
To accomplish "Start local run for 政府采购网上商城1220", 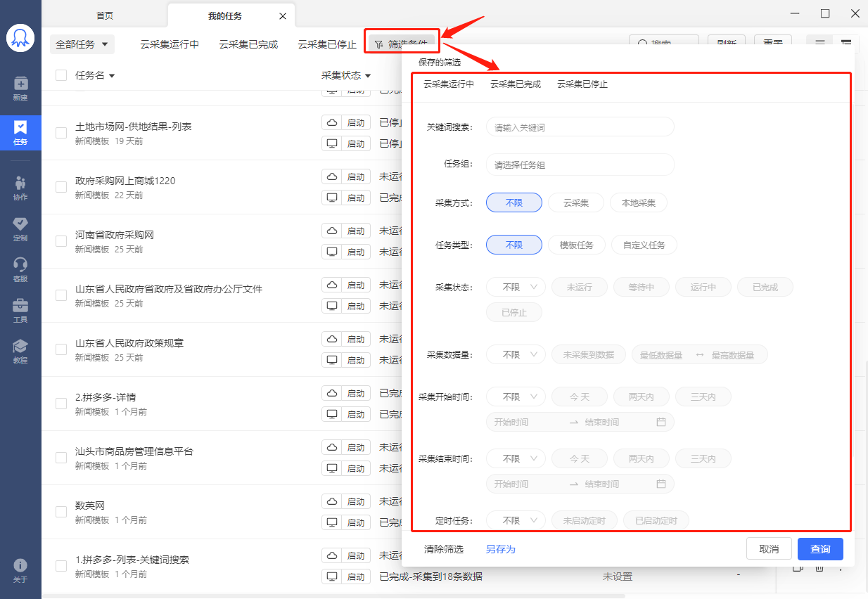I will (x=347, y=198).
